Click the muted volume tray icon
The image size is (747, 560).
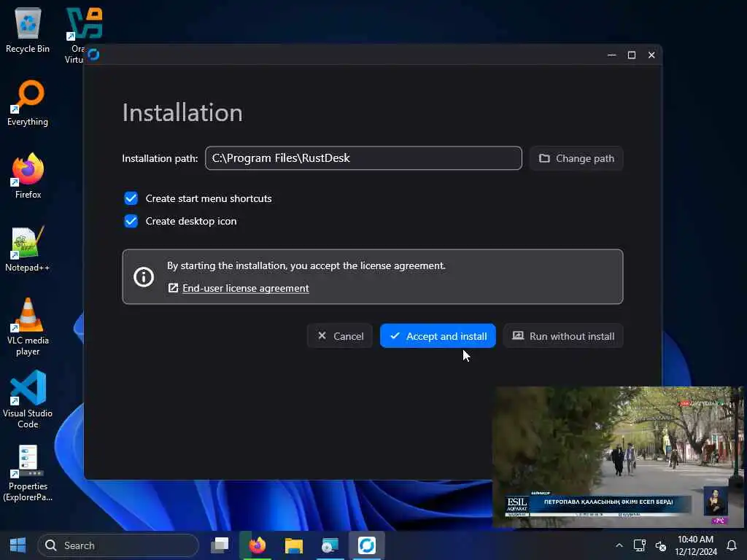(x=661, y=545)
